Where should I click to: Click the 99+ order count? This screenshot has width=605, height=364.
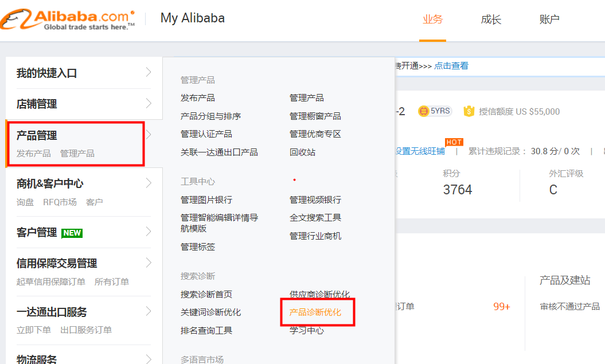500,307
